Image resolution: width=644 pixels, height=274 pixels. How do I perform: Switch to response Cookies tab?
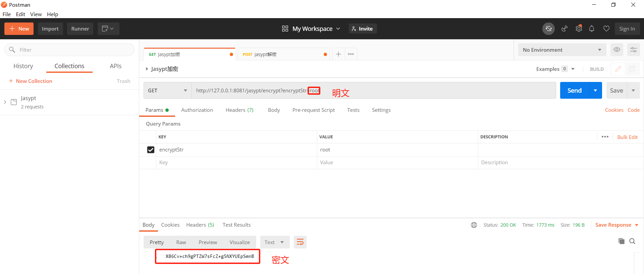click(x=170, y=225)
